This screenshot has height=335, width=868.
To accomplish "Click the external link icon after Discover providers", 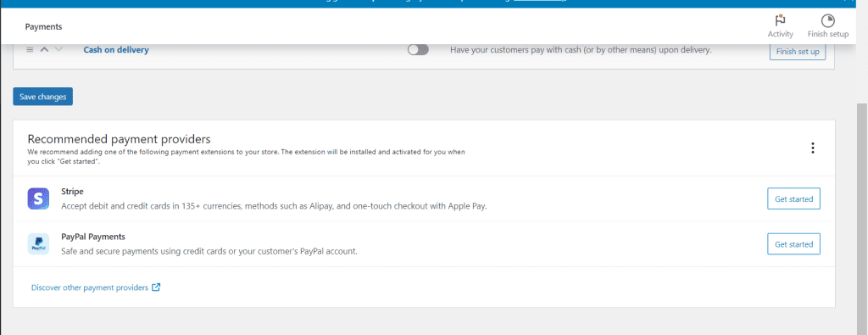I will pos(156,288).
